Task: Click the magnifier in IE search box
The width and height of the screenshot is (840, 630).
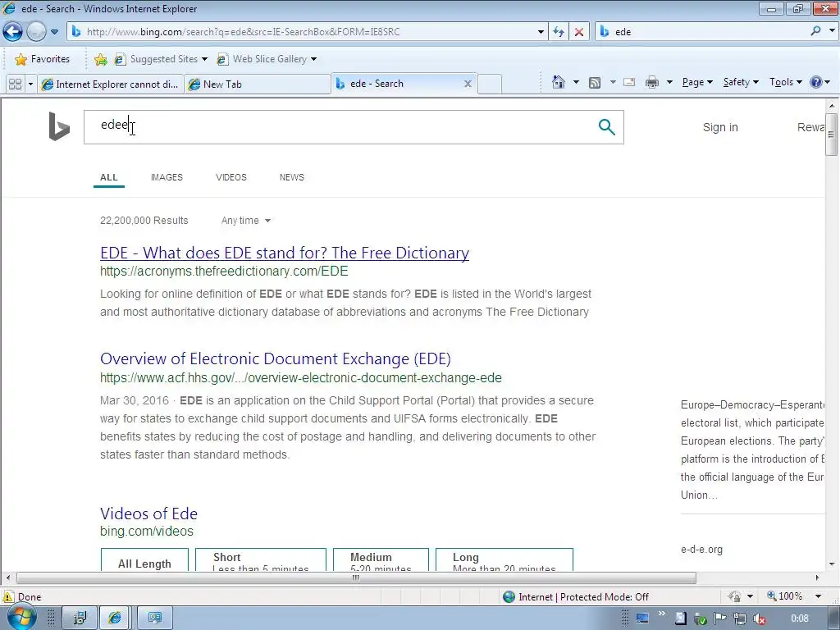Action: [816, 31]
